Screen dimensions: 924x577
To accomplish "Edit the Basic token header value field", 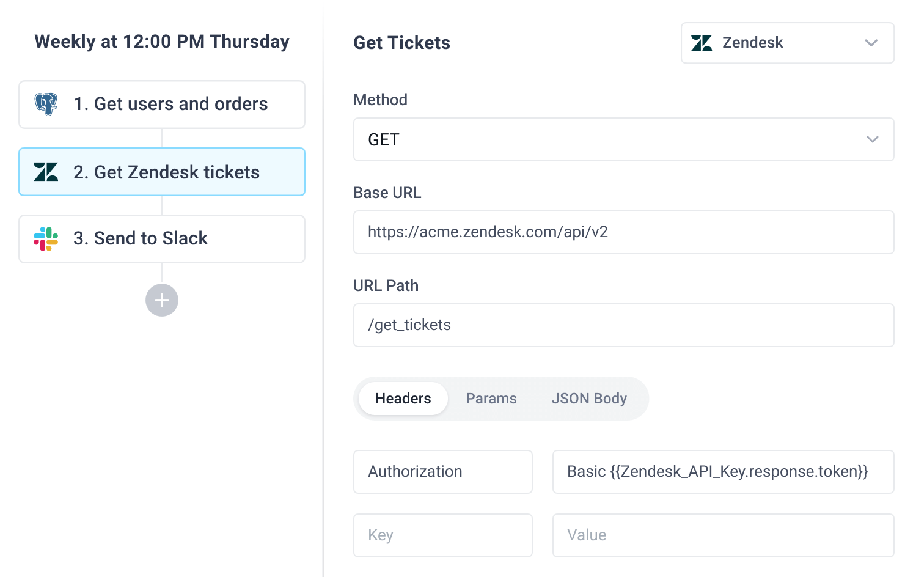I will tap(723, 472).
